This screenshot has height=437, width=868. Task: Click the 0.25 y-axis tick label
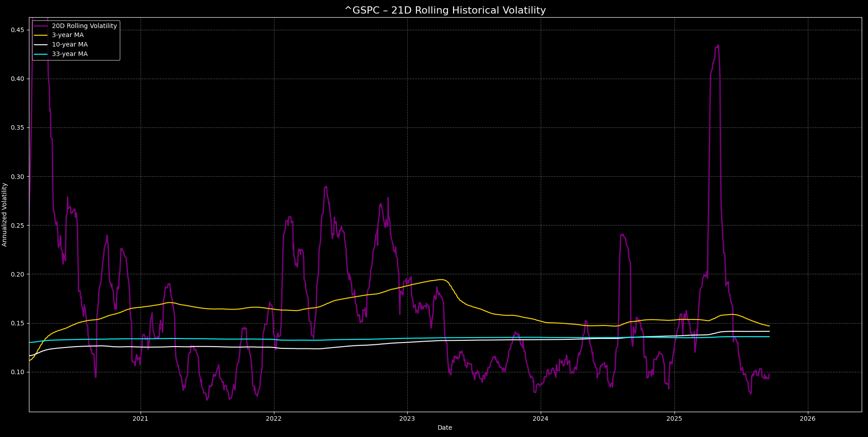(x=17, y=226)
